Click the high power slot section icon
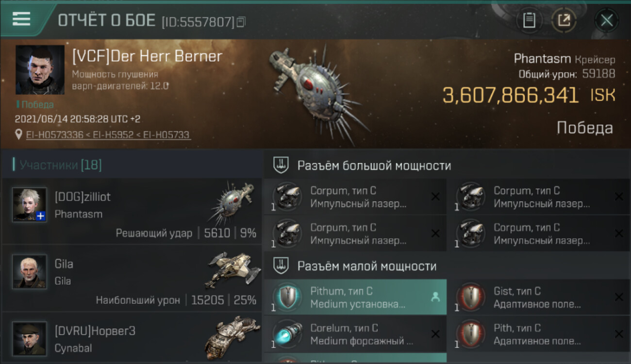This screenshot has width=631, height=364. pos(281,165)
